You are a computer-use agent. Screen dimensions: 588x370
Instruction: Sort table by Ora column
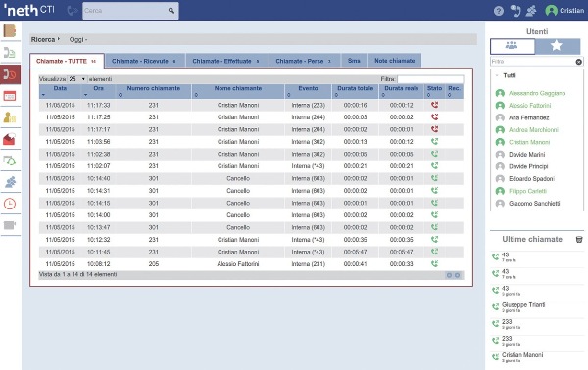point(99,91)
